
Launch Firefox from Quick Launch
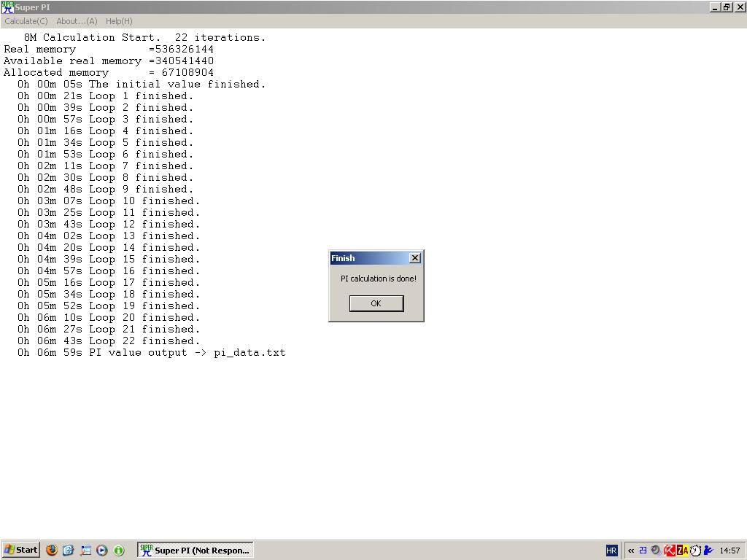click(x=52, y=550)
